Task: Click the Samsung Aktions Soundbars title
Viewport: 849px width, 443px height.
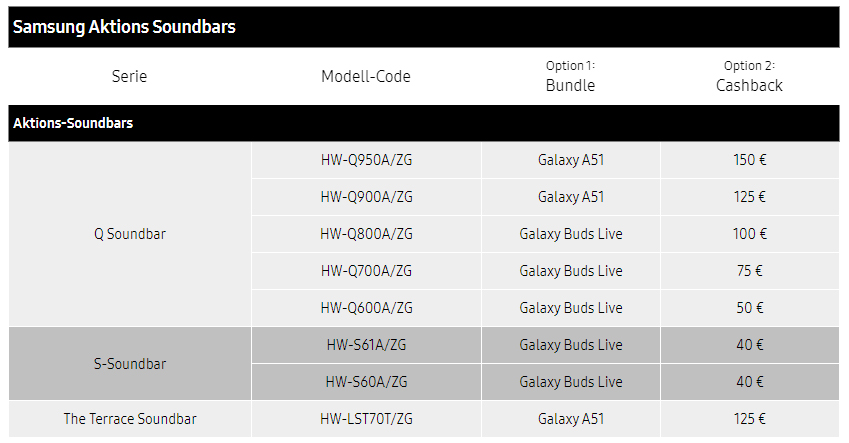Action: [124, 27]
